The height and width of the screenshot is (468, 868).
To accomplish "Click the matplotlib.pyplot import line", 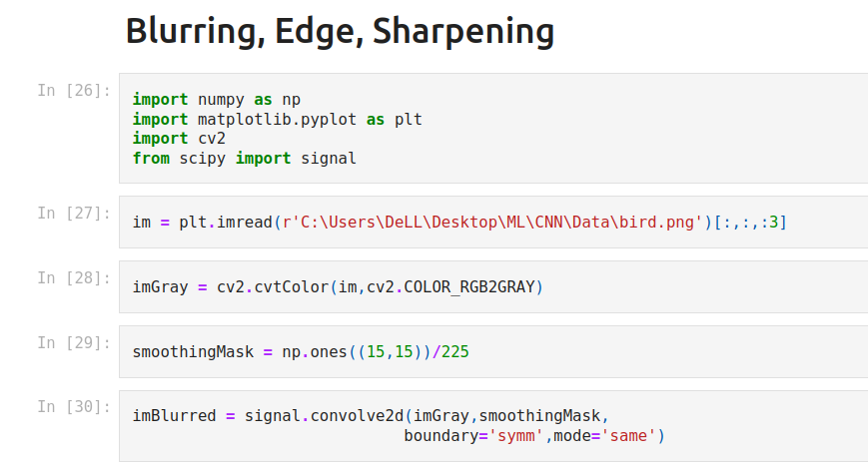I will tap(277, 120).
